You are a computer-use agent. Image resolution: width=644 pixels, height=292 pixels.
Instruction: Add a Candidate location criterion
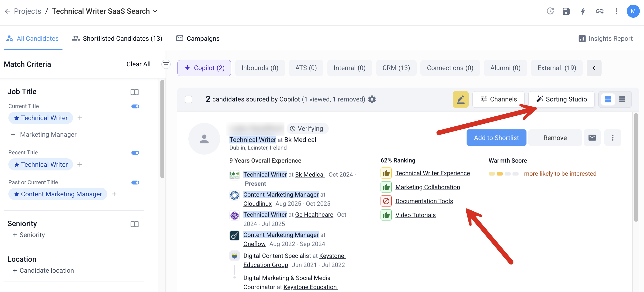click(43, 271)
